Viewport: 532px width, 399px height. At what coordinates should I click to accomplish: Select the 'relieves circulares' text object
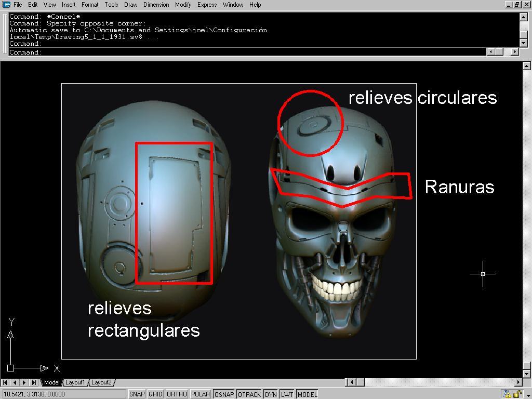point(423,97)
